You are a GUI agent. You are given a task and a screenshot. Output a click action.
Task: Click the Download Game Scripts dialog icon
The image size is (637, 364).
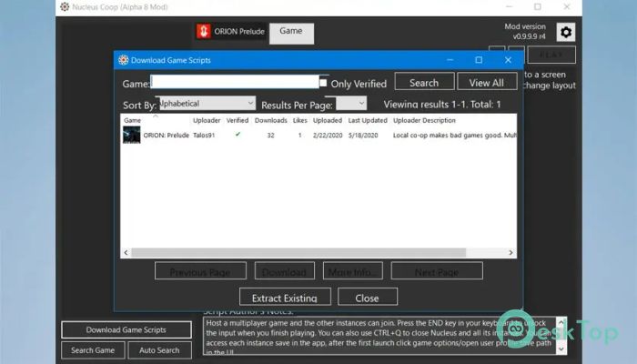coord(124,60)
